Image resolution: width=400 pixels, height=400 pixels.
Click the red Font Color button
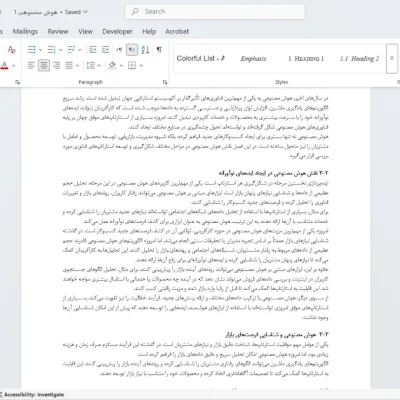(5, 65)
